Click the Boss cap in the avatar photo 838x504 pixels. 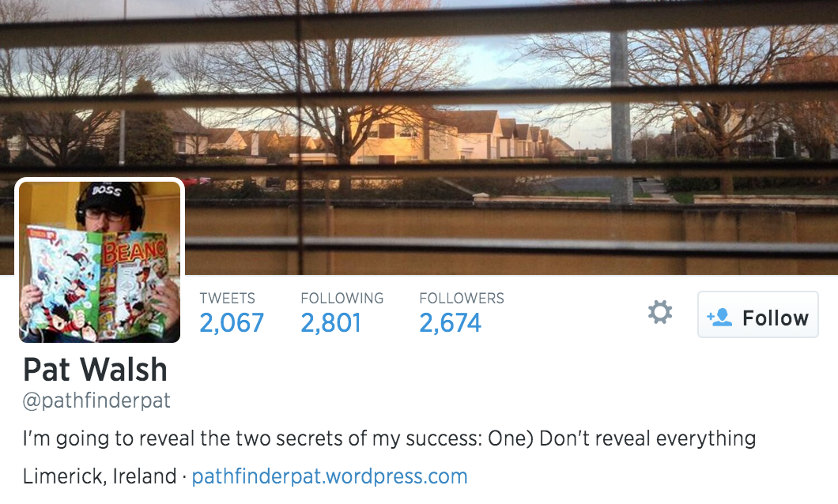[x=107, y=194]
